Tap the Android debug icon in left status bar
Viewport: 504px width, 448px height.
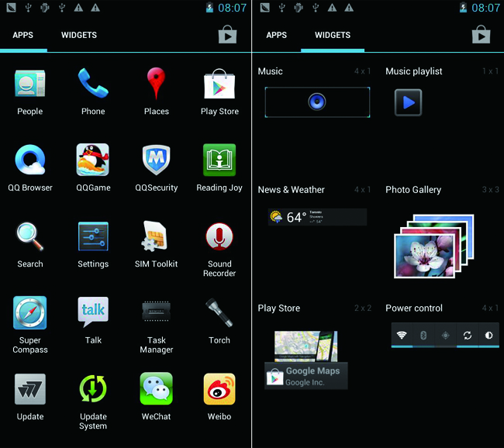click(45, 8)
